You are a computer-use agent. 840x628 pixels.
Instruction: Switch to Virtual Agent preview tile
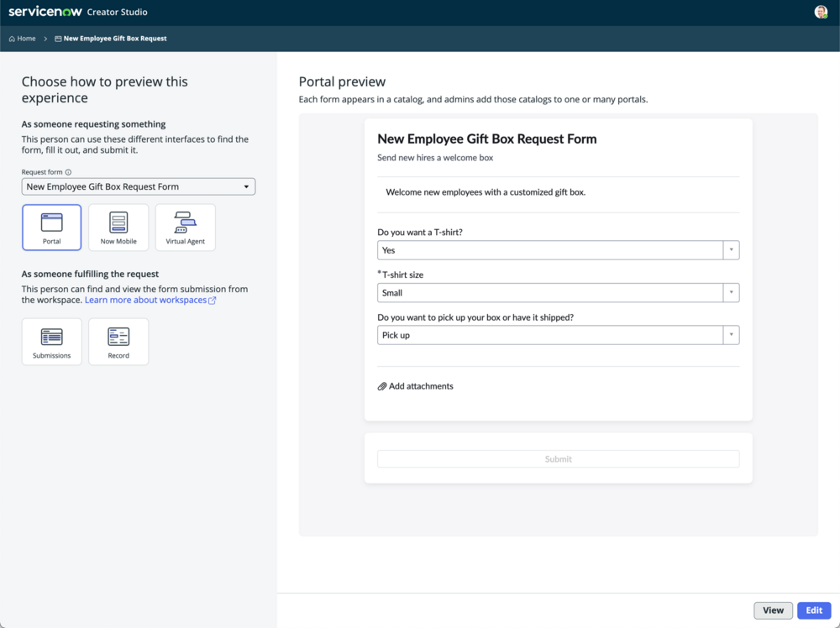coord(186,227)
